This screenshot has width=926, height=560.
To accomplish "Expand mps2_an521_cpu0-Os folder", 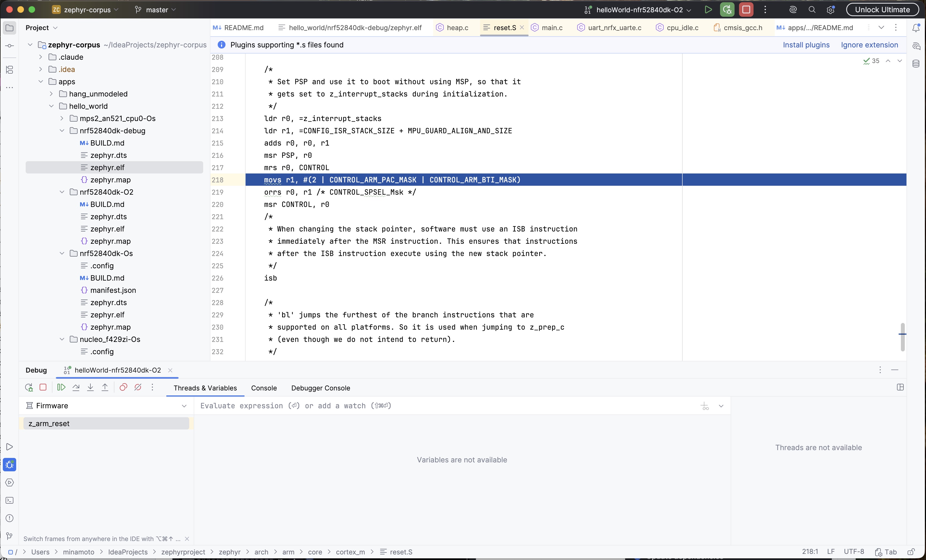I will pos(62,118).
